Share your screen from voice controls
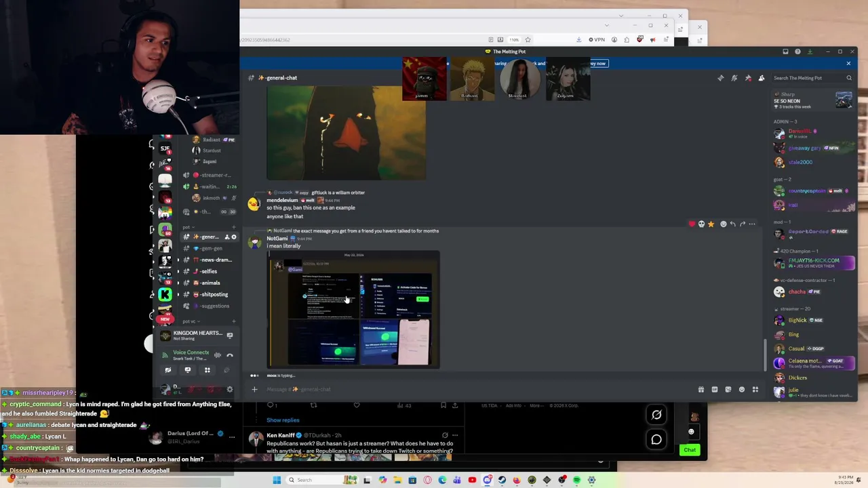Screen dimensions: 868x488 pyautogui.click(x=188, y=370)
